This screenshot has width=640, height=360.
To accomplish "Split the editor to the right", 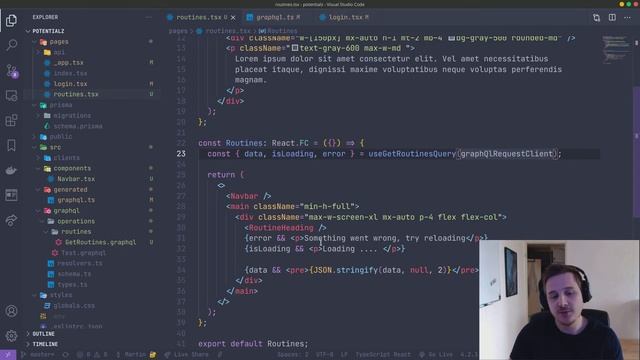I will coord(612,18).
